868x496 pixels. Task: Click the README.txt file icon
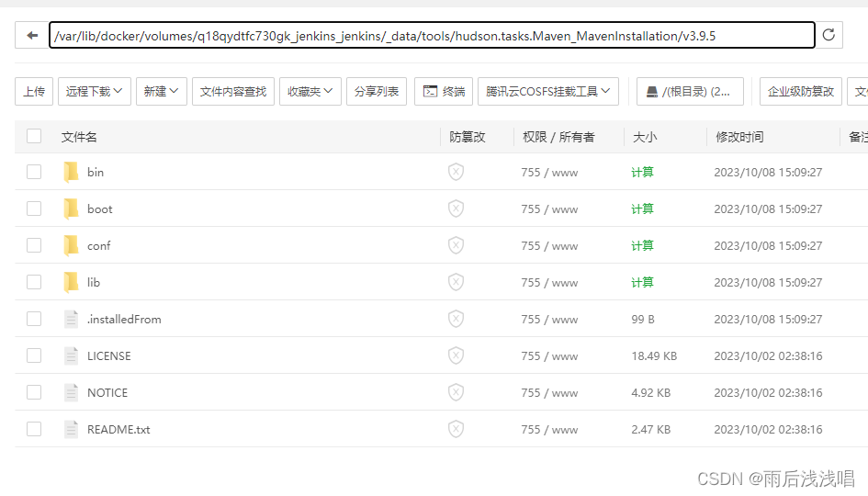coord(71,429)
